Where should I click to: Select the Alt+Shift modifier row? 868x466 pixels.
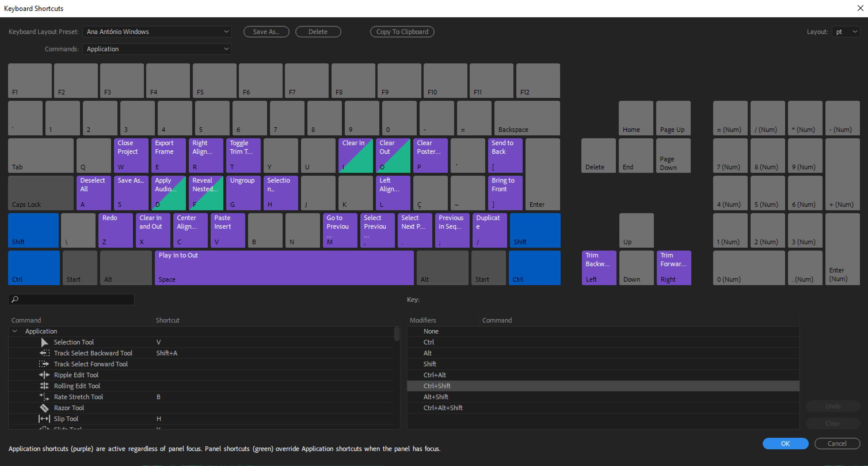tap(603, 397)
